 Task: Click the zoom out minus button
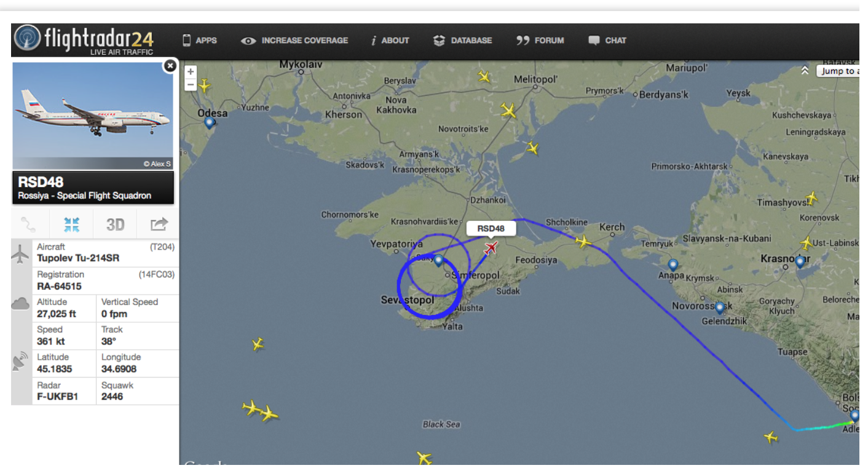[191, 84]
